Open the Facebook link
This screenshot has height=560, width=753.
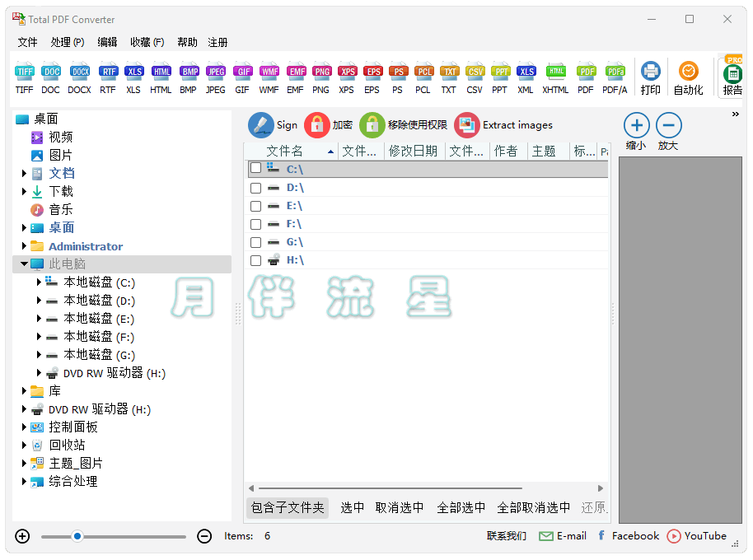[629, 536]
